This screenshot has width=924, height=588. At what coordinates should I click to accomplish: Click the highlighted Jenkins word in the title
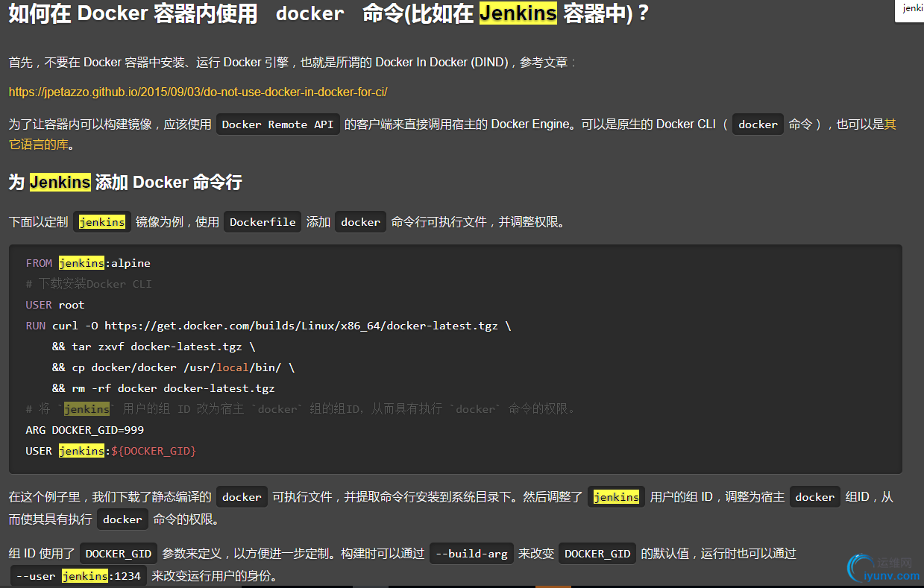518,13
